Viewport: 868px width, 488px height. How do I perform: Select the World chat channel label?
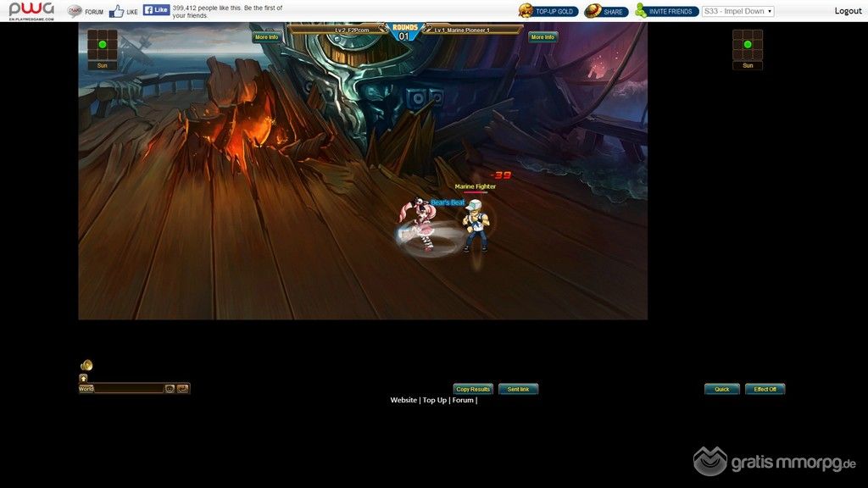coord(86,389)
